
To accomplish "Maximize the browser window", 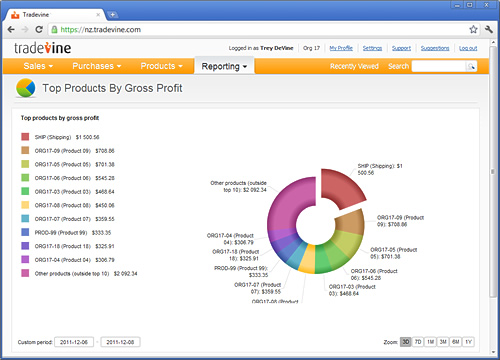I will tap(470, 5).
